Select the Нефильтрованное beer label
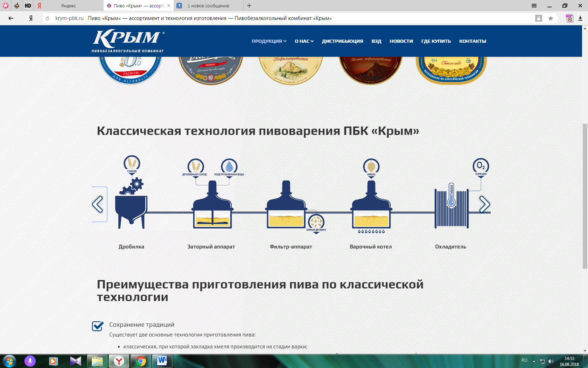The image size is (588, 368). 291,70
